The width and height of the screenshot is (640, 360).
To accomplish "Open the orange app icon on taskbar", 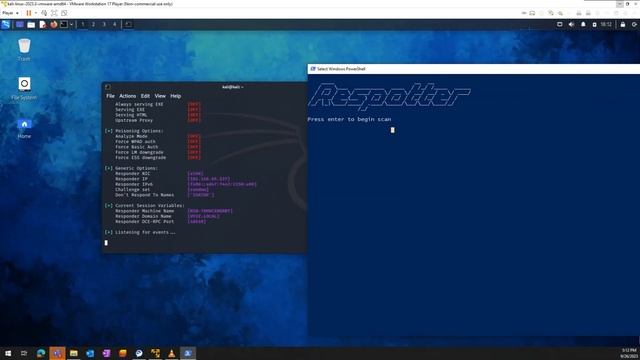I will [122, 353].
